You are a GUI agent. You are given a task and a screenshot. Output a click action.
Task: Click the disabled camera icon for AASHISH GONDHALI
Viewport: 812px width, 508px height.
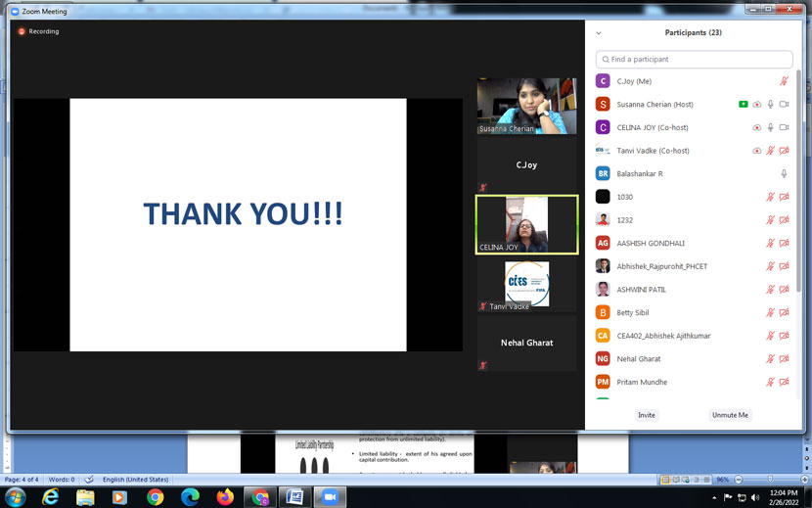click(x=784, y=244)
